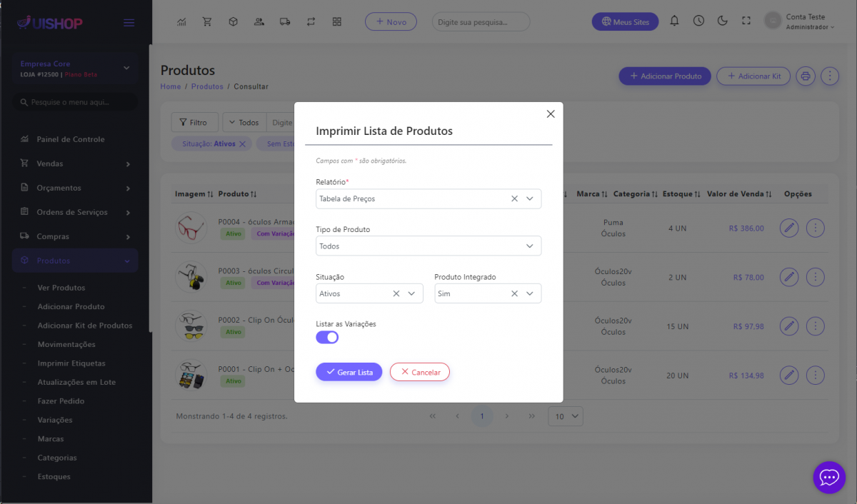Open Imprimir Etiquetas in the sidebar
The image size is (857, 504).
[71, 363]
